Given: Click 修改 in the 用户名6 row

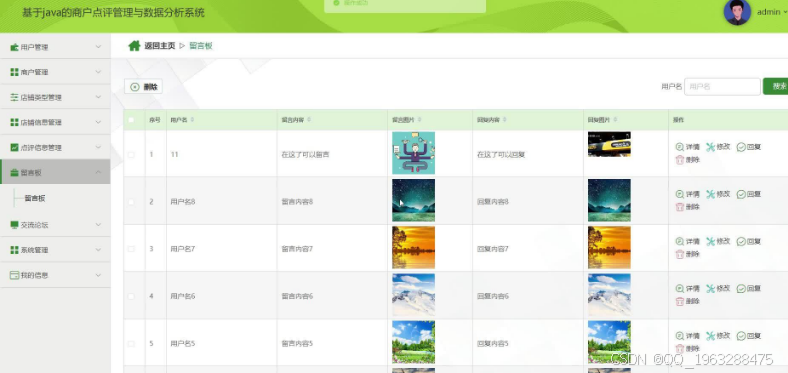Looking at the screenshot, I should coord(718,289).
